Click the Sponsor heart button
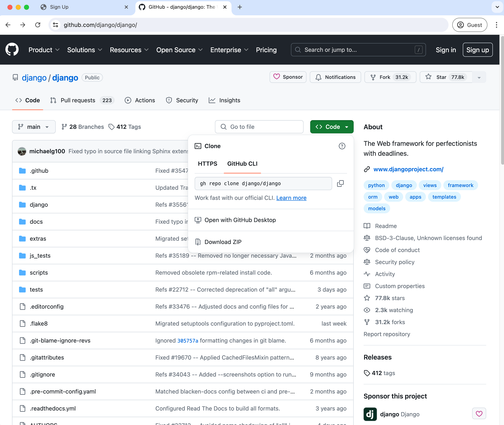Viewport: 504px width, 425px height. [288, 77]
